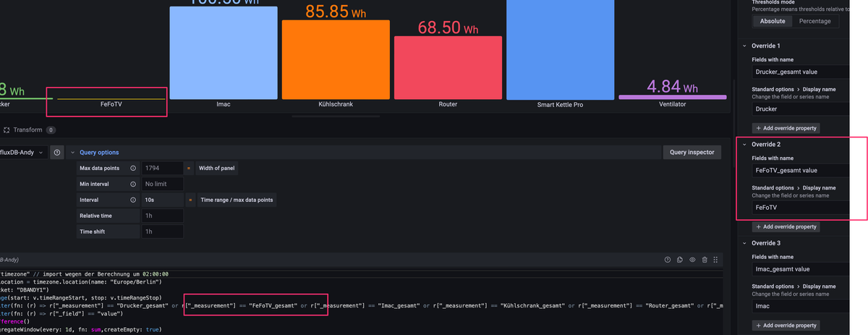Toggle query visibility with eye icon
Image resolution: width=868 pixels, height=335 pixels.
(692, 260)
